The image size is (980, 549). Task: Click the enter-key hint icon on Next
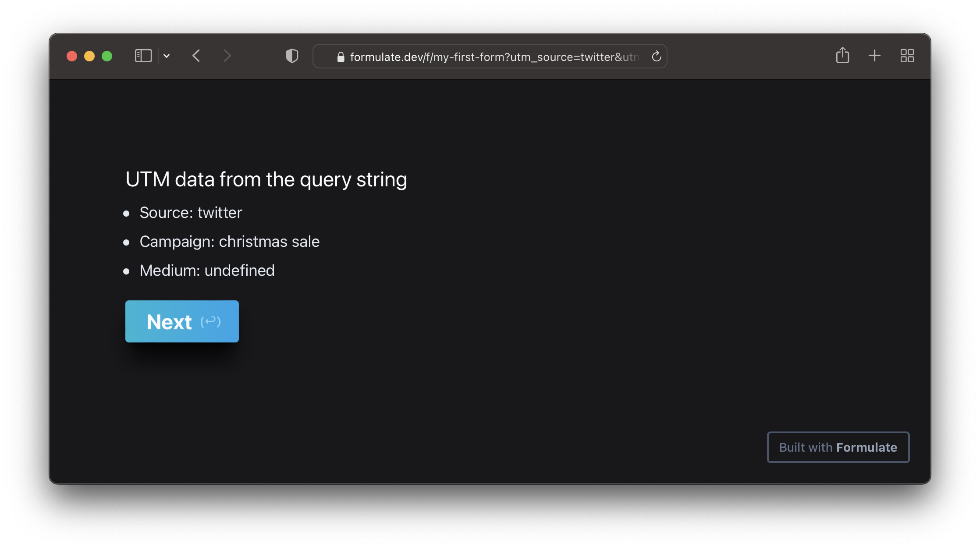211,321
